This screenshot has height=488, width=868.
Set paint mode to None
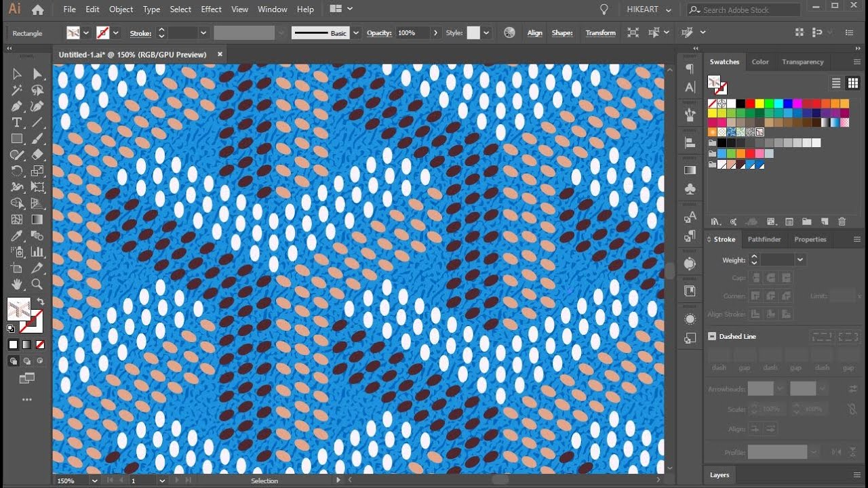[40, 345]
